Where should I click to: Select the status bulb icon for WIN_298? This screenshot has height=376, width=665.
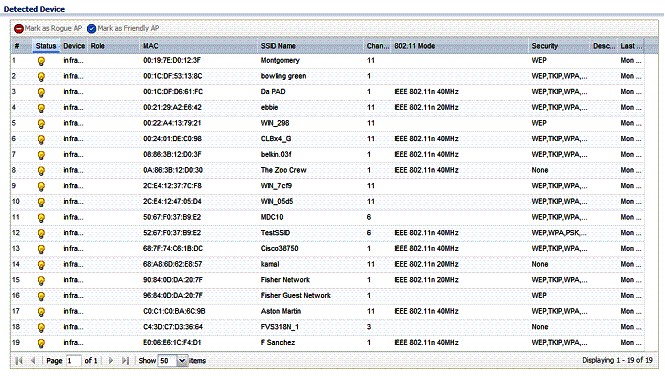click(41, 124)
